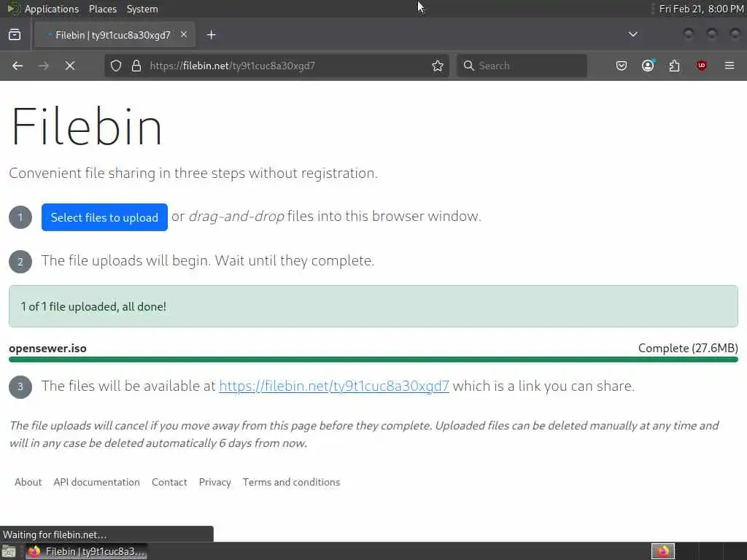Viewport: 747px width, 560px height.
Task: Activate Filebin window in taskbar
Action: 87,551
